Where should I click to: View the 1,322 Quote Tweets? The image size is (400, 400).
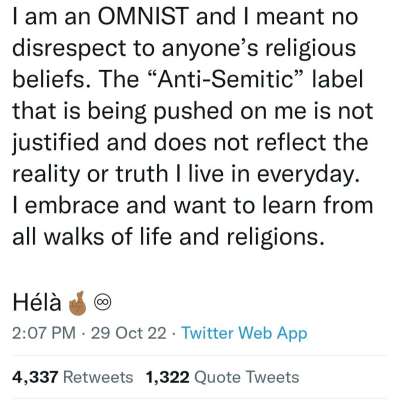click(222, 377)
